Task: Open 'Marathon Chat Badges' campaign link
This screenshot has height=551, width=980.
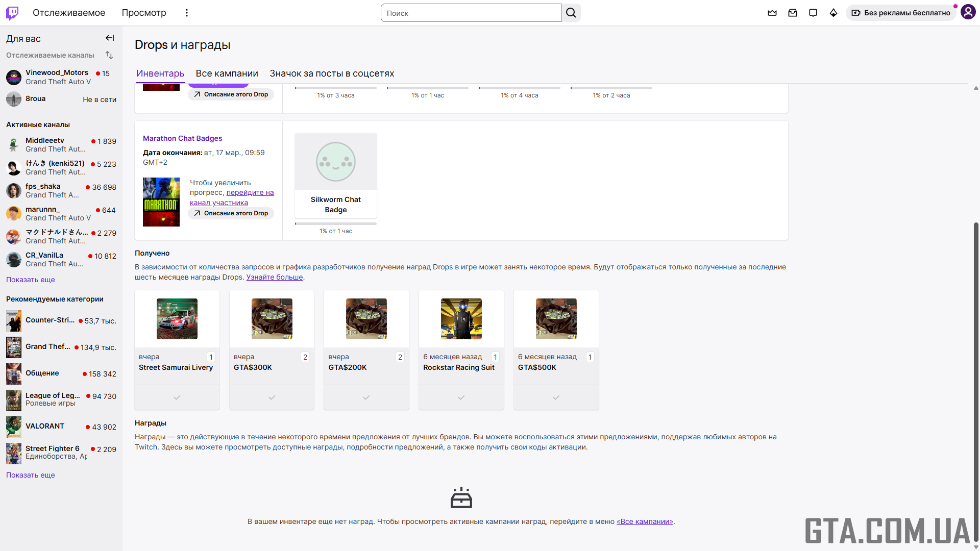Action: pos(183,138)
